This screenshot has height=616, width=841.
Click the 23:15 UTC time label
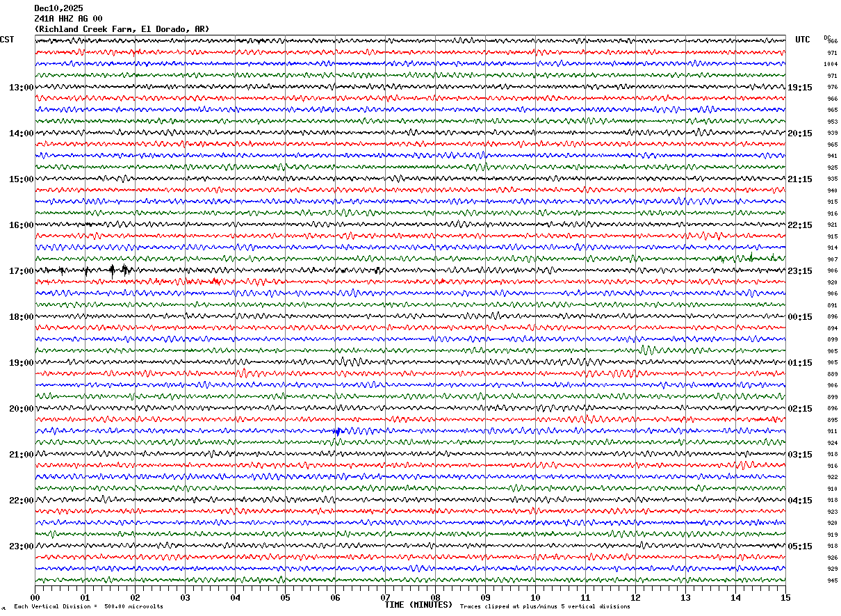(x=799, y=271)
